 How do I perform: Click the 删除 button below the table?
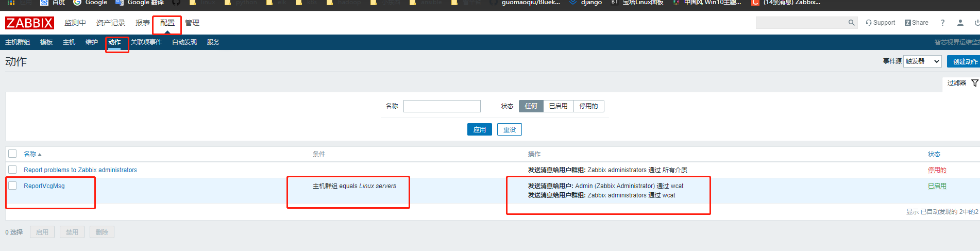102,232
